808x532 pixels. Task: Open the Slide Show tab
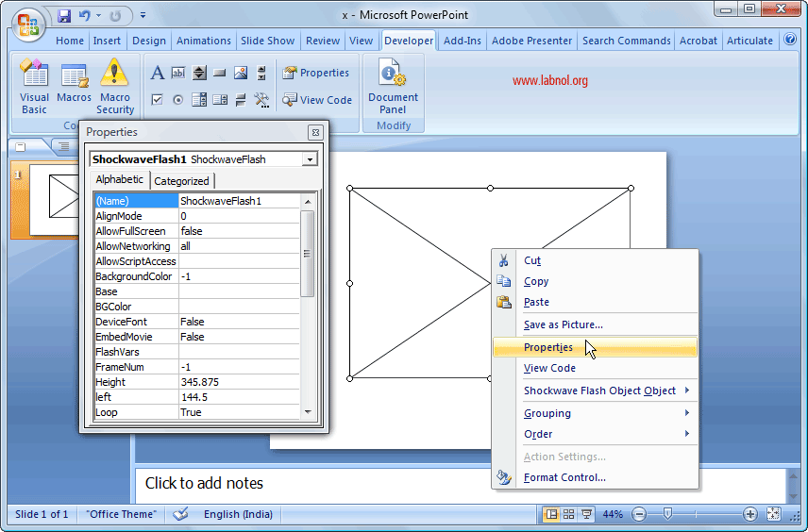click(x=267, y=41)
